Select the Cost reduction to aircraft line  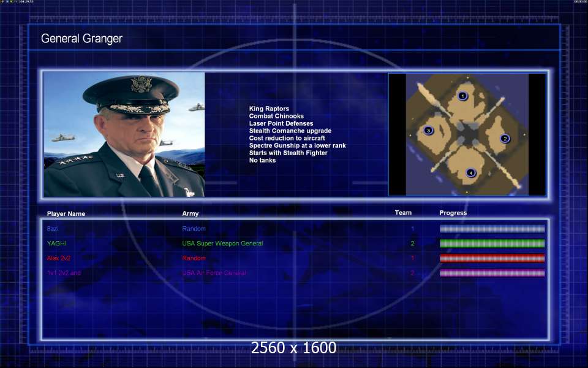click(x=287, y=138)
